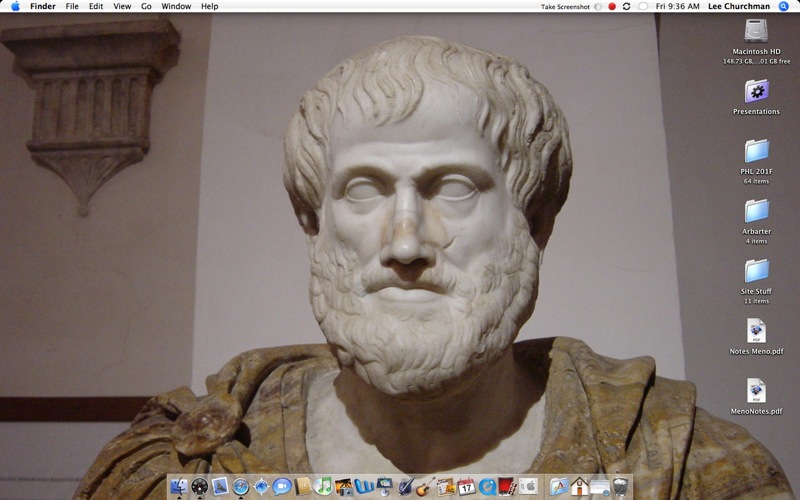Open the Go menu
This screenshot has height=500, width=800.
(146, 6)
